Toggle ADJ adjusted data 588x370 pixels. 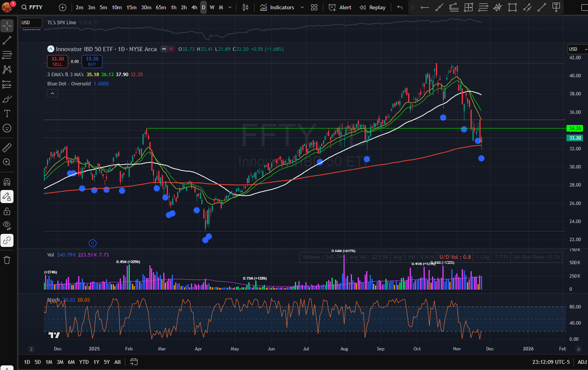click(582, 362)
